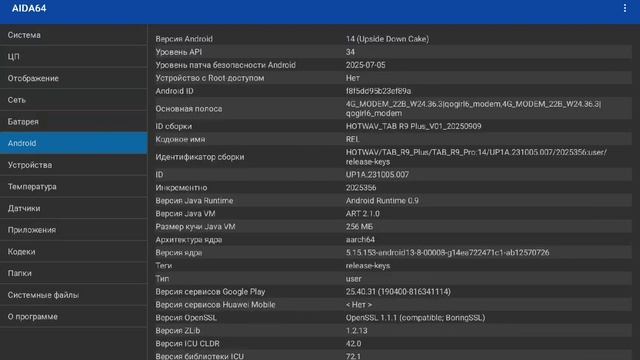640x360 pixels.
Task: Select the security patch date 2025-07-05
Action: coord(366,65)
